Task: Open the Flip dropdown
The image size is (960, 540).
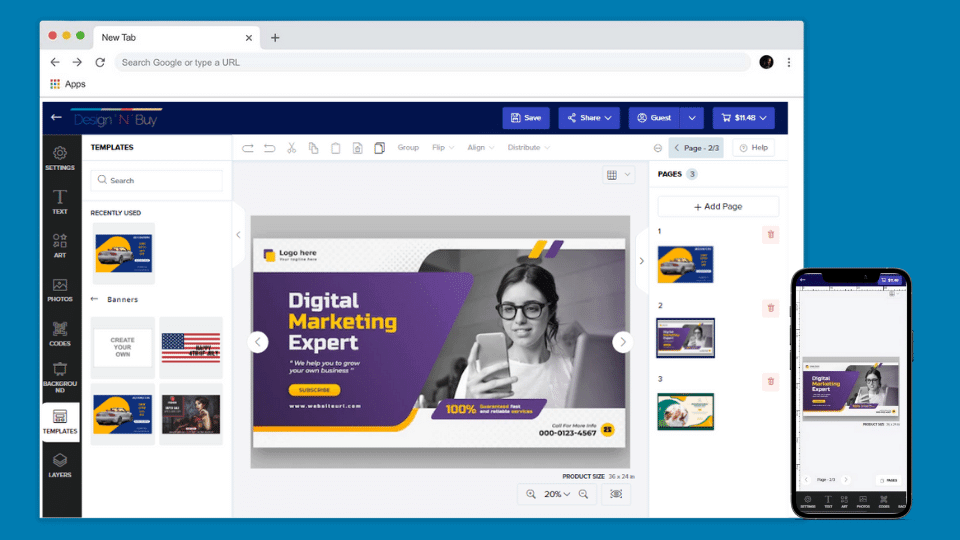Action: tap(443, 148)
